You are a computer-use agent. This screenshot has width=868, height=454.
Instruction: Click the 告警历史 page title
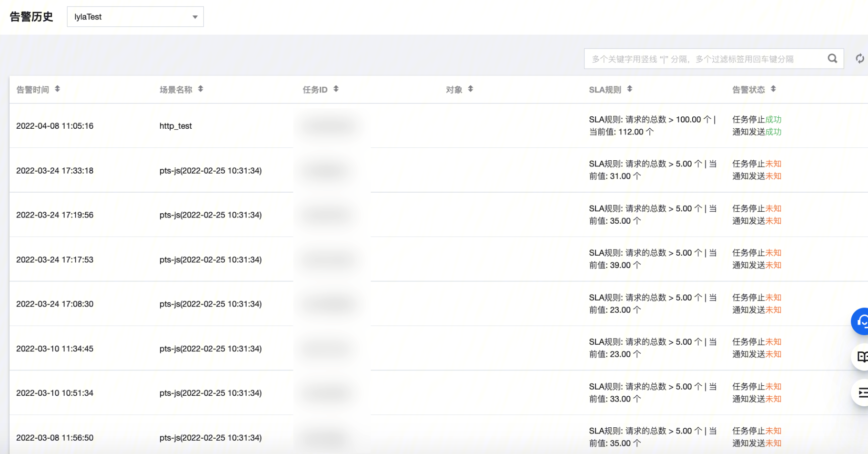(x=31, y=17)
